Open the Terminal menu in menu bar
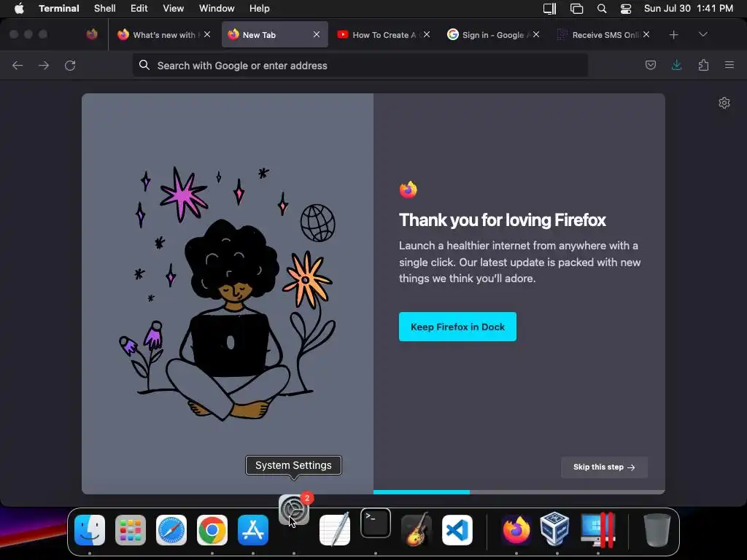Image resolution: width=747 pixels, height=560 pixels. pyautogui.click(x=59, y=9)
